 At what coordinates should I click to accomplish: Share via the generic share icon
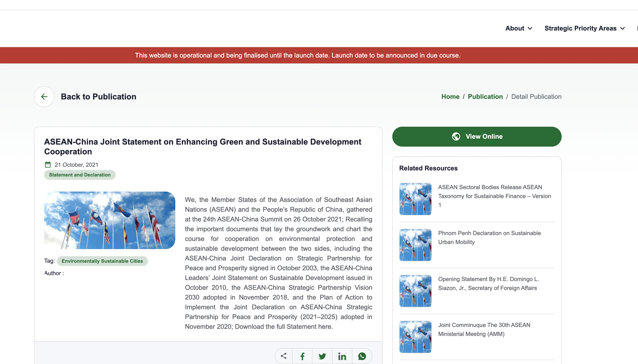click(x=283, y=356)
